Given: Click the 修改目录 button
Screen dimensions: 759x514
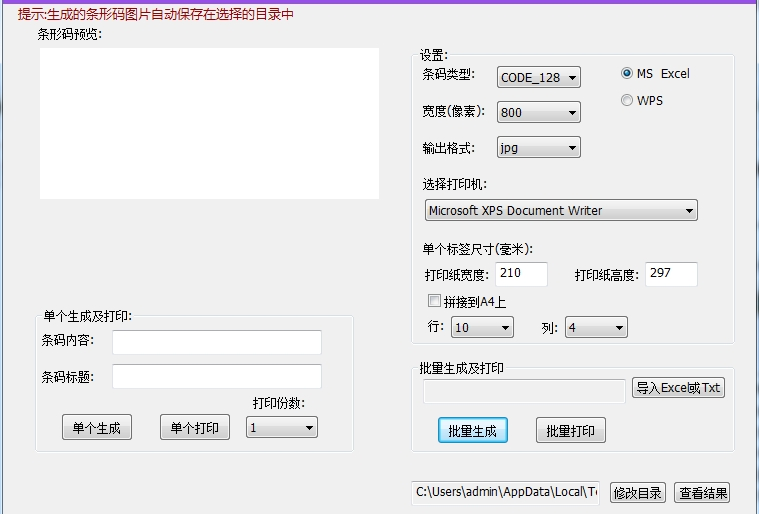Looking at the screenshot, I should [x=637, y=493].
